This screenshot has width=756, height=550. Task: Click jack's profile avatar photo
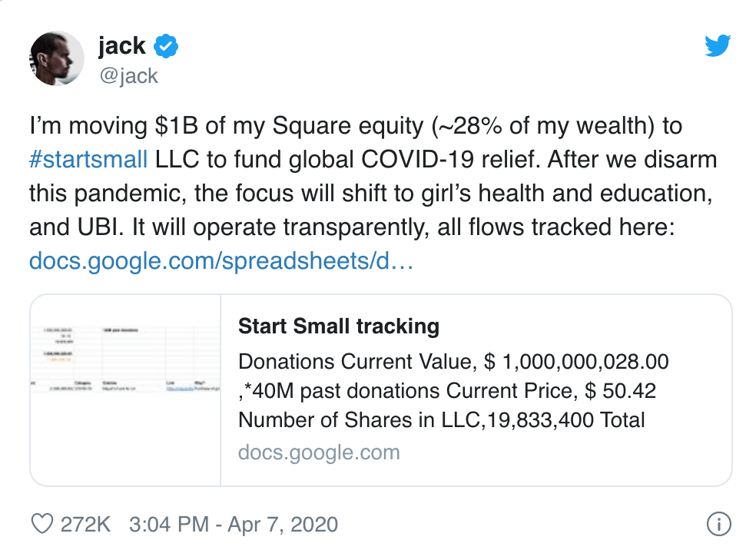tap(56, 60)
